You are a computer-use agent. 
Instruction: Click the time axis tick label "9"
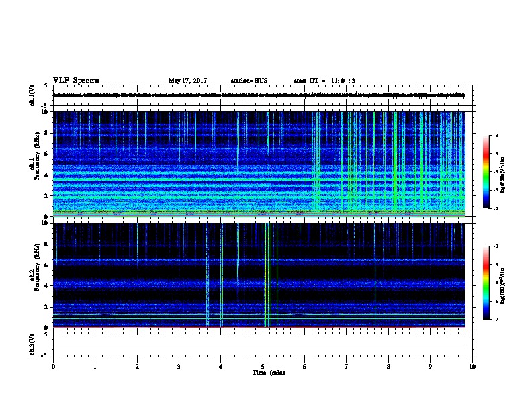(430, 366)
